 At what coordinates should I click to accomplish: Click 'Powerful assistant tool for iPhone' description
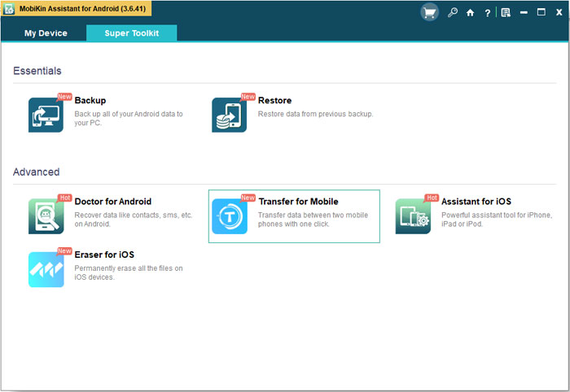point(497,220)
